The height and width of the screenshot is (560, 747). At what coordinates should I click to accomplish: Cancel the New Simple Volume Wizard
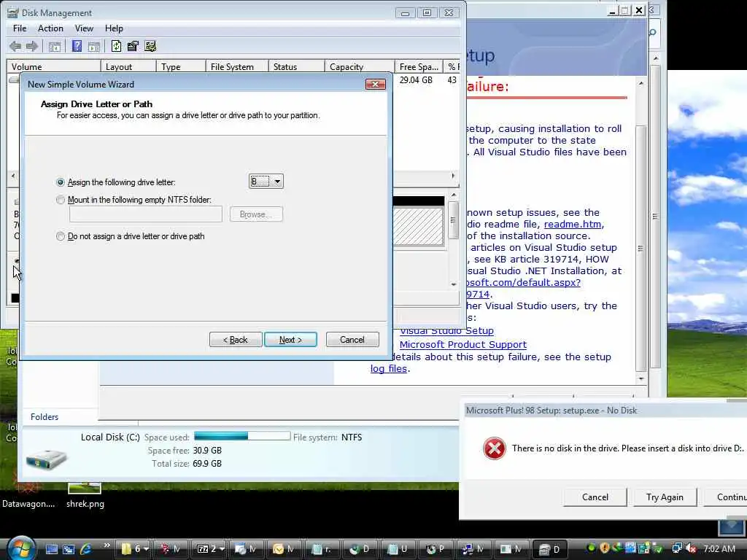(352, 340)
